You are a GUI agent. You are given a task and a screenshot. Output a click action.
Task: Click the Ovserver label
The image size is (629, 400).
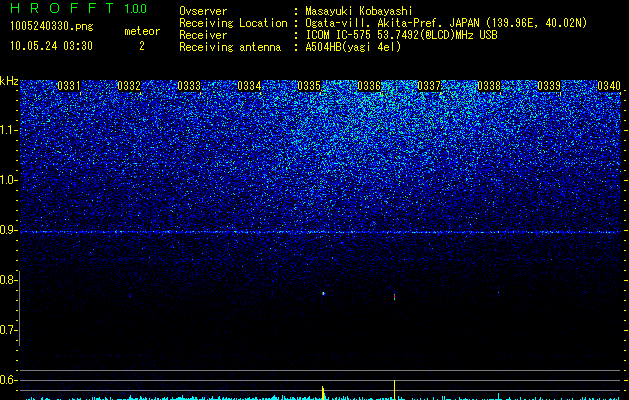tap(203, 12)
